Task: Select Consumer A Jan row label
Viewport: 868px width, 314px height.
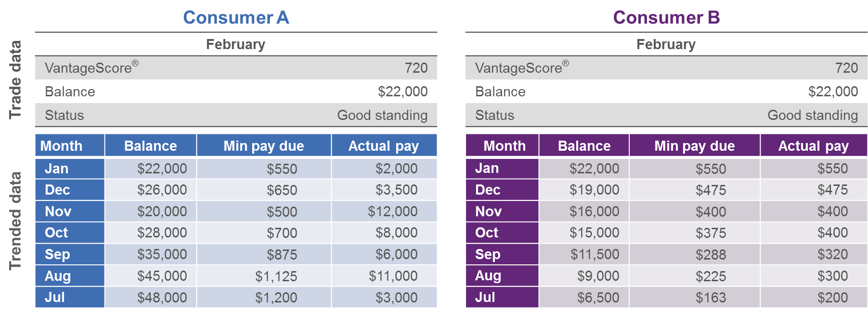Action: tap(57, 169)
